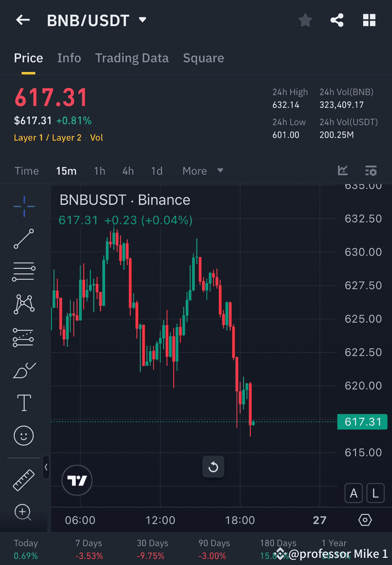Image resolution: width=392 pixels, height=565 pixels.
Task: Switch to the Trading Data tab
Action: (x=132, y=58)
